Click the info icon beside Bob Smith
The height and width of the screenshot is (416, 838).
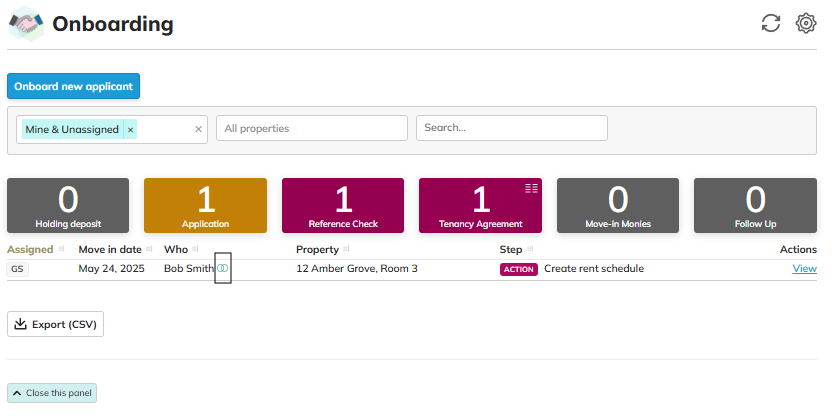coord(223,269)
